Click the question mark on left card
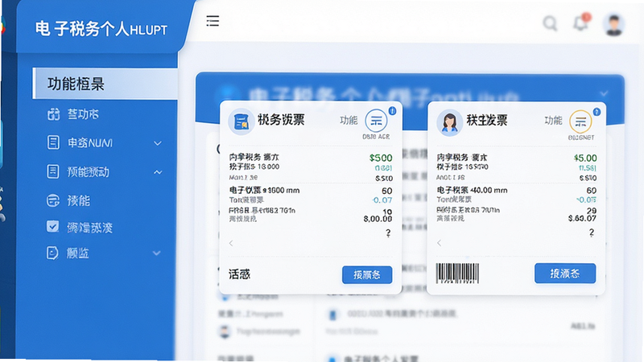 [x=388, y=233]
